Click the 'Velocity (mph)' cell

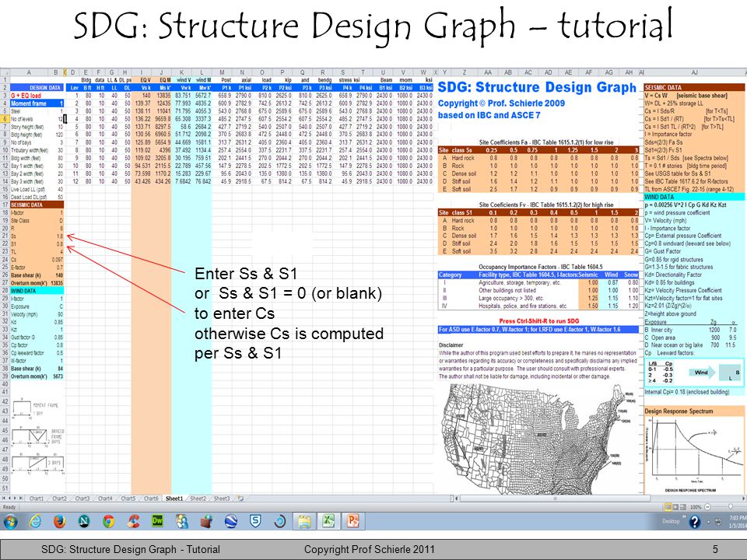click(x=29, y=314)
